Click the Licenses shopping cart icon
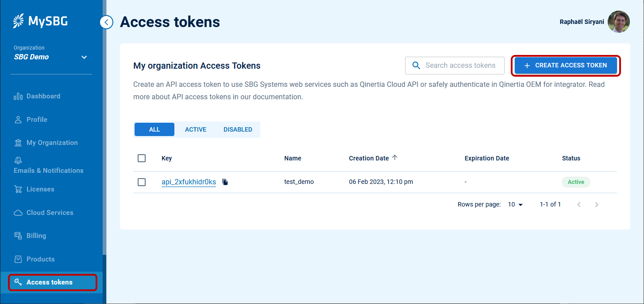The height and width of the screenshot is (304, 644). (18, 189)
